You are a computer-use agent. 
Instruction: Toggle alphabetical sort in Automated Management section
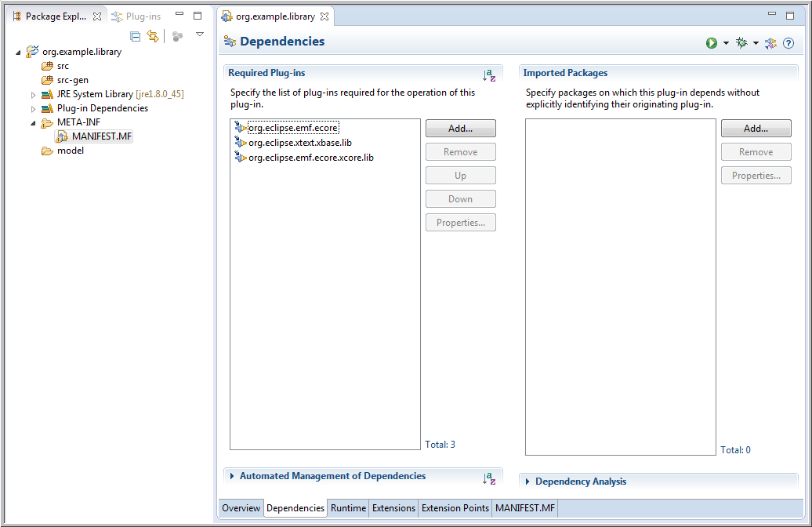tap(489, 478)
